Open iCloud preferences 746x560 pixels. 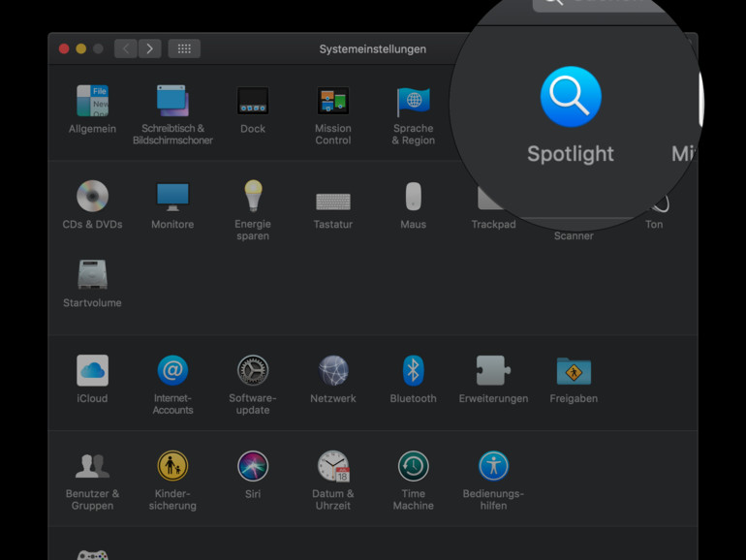(x=92, y=370)
